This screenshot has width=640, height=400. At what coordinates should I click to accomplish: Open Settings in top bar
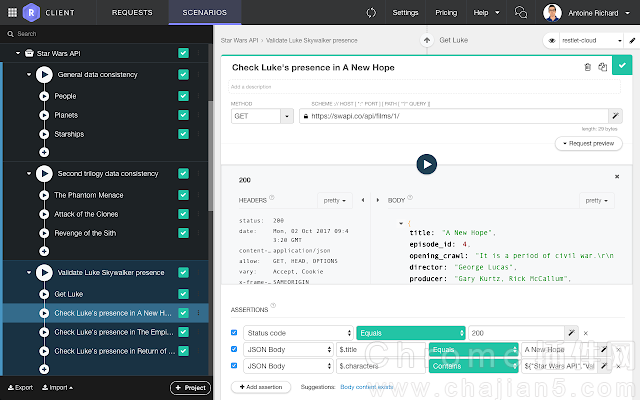(405, 13)
